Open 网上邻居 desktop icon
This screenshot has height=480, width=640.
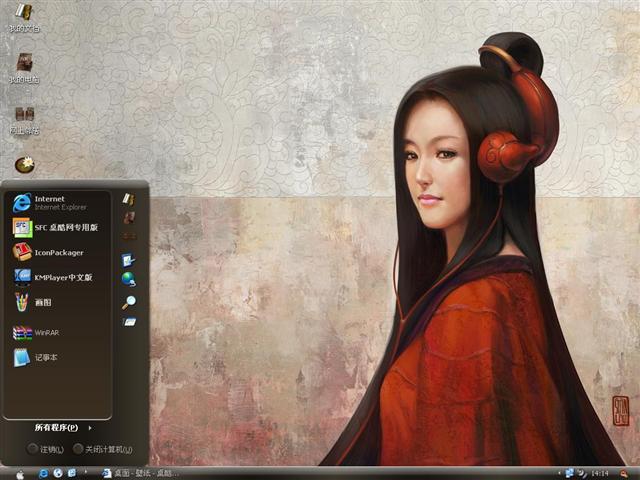pyautogui.click(x=24, y=120)
